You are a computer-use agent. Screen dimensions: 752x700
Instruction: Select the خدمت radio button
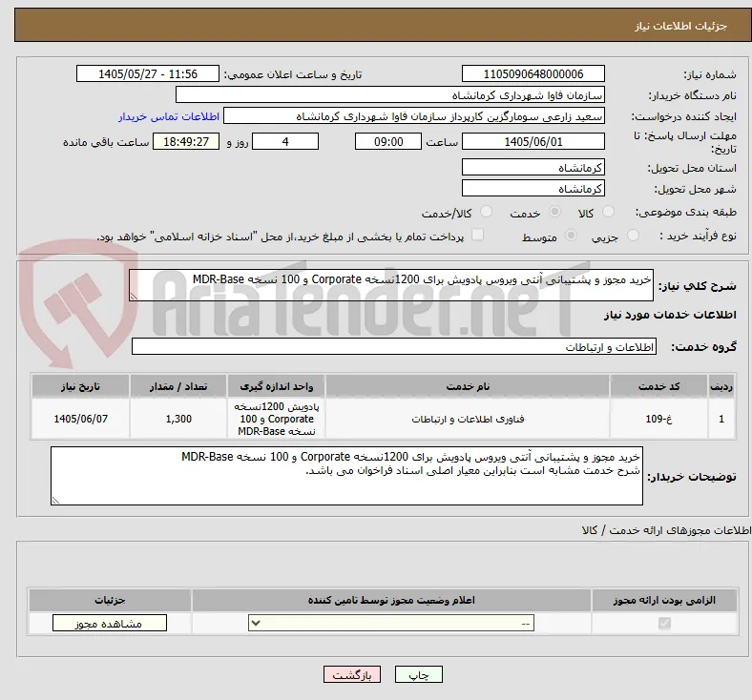554,212
